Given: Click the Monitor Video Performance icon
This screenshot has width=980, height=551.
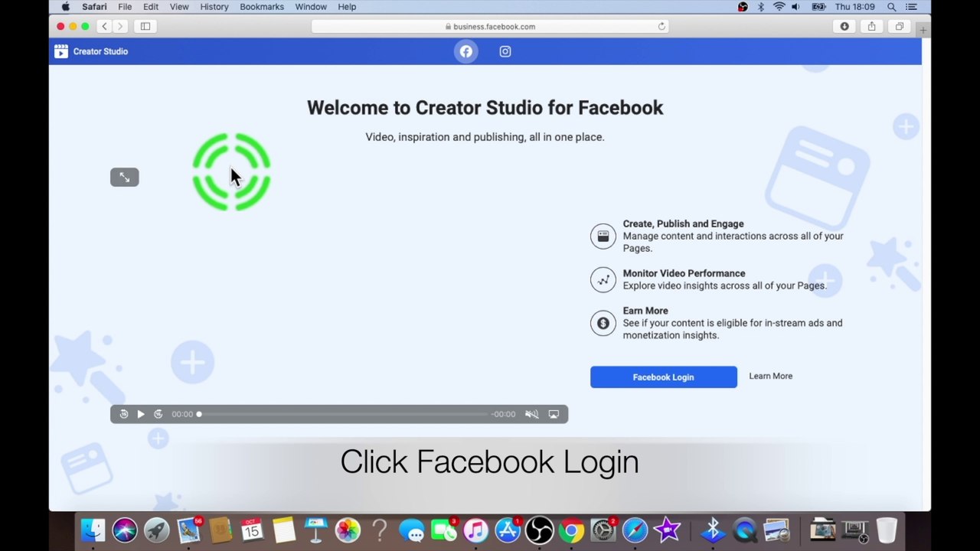Looking at the screenshot, I should [x=603, y=280].
